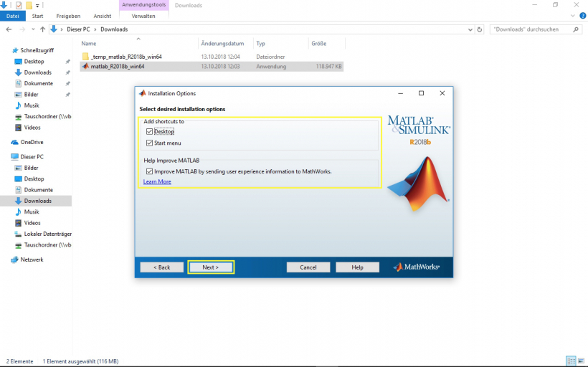Click the refresh icon beside address bar
Viewport: 588px width, 367px height.
pos(480,29)
